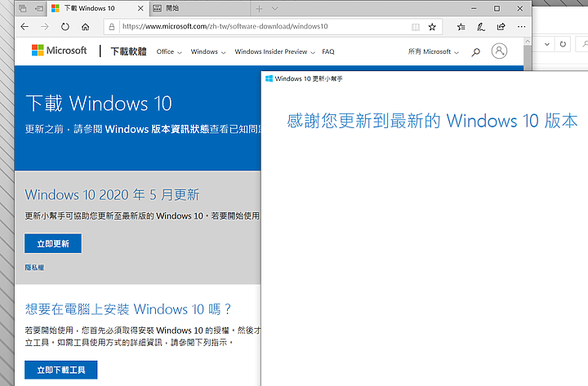Click the Windows 10 2020 年 5 月更新 heading
588x386 pixels.
pos(112,195)
